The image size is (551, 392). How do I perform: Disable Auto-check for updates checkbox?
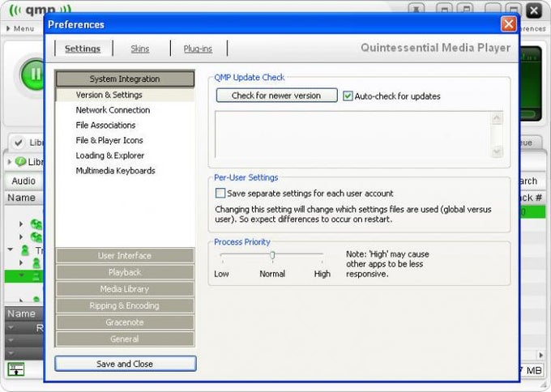(348, 96)
